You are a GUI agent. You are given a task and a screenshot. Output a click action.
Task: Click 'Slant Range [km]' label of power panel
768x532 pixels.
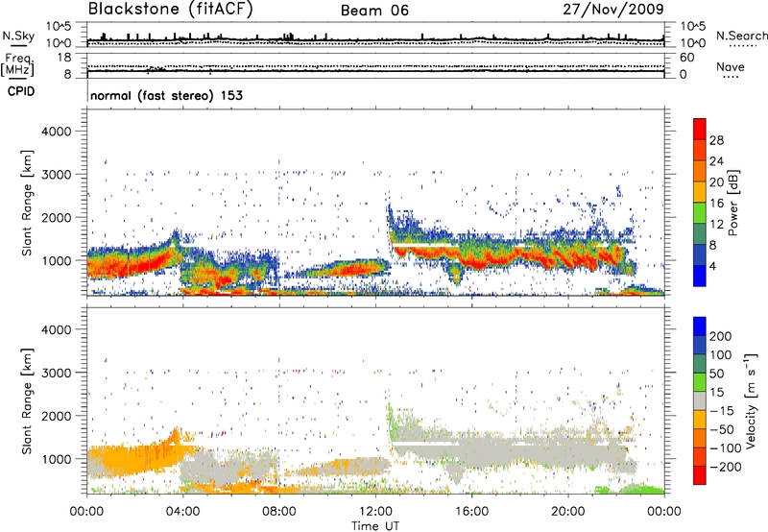[27, 203]
